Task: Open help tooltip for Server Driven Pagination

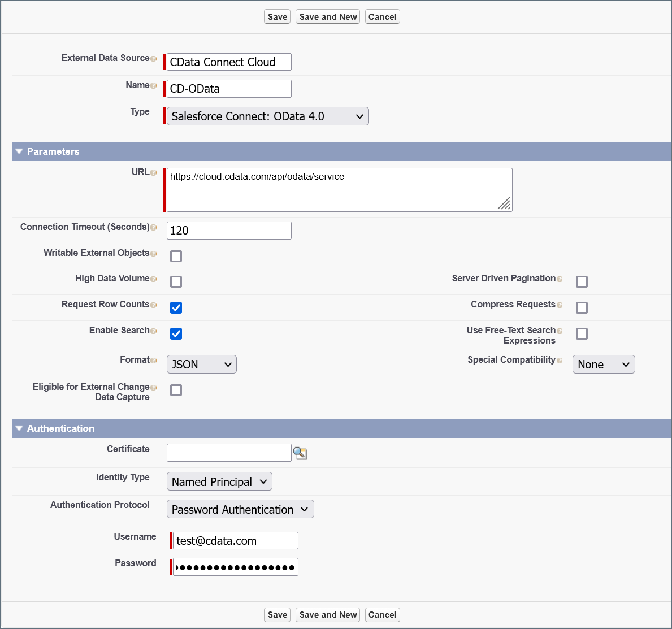Action: (x=560, y=279)
